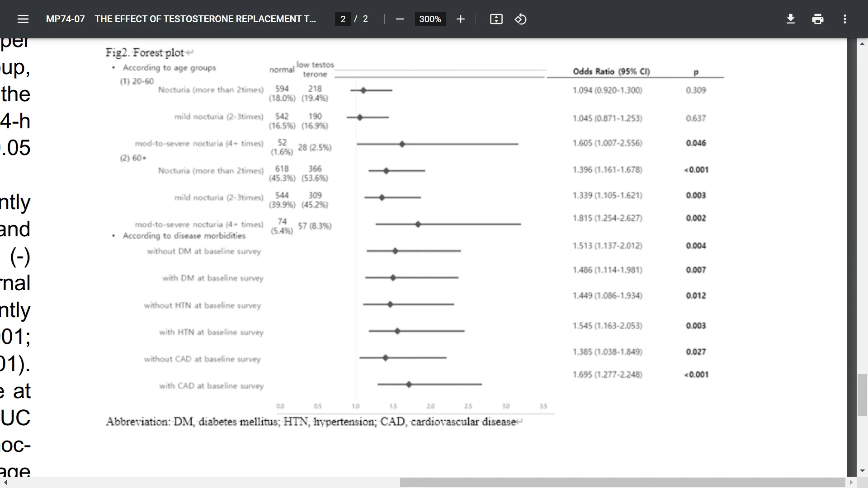Click the abbreviation footnote text

pyautogui.click(x=311, y=422)
